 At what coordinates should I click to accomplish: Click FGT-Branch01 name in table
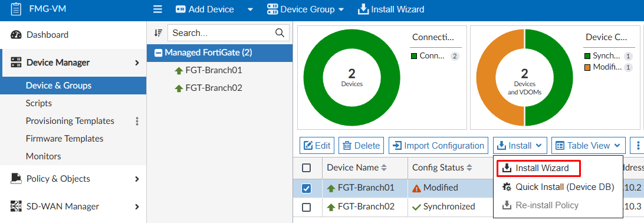pyautogui.click(x=366, y=188)
